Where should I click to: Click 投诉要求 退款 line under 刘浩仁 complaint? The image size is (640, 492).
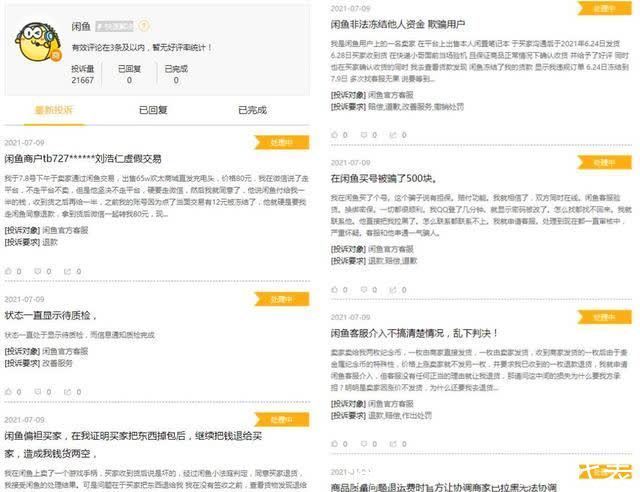click(31, 242)
